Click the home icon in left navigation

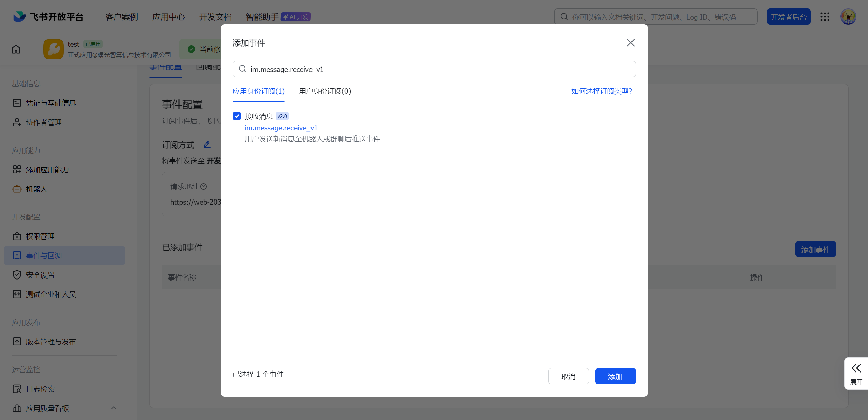[x=16, y=49]
